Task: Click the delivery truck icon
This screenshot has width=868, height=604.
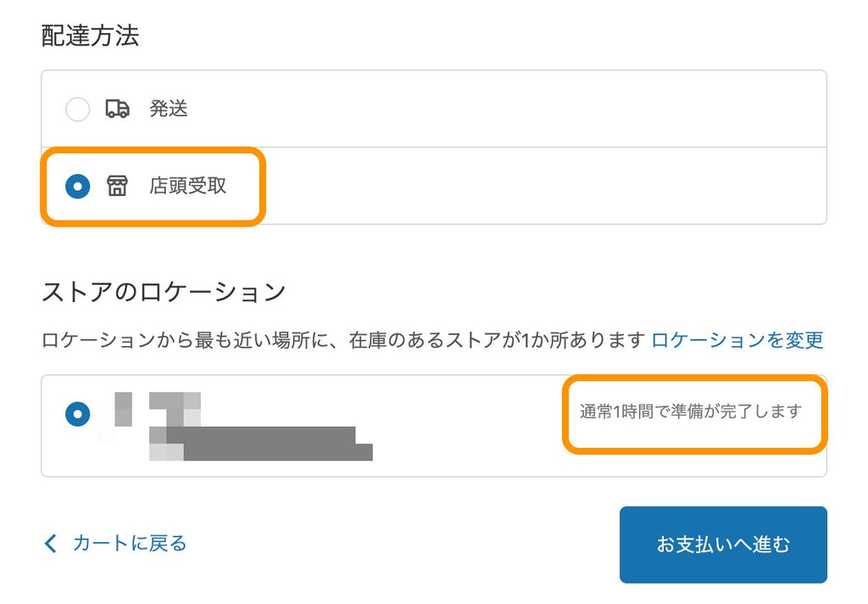Action: pos(117,109)
